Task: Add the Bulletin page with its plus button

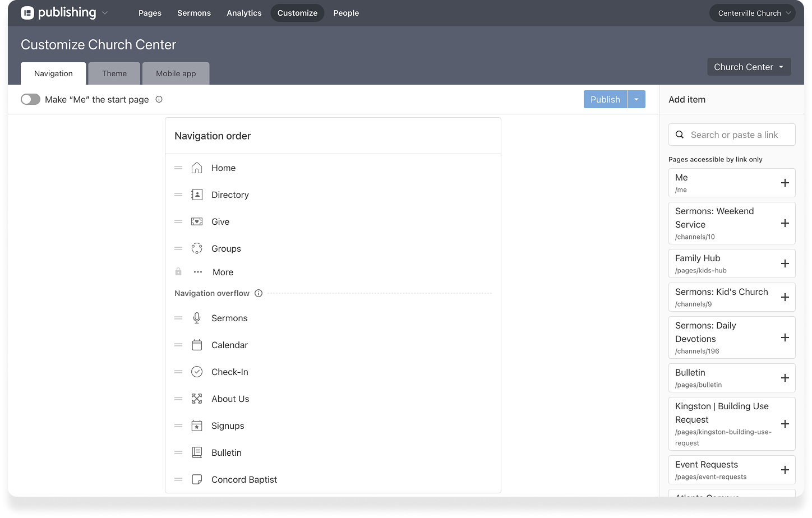Action: [785, 378]
